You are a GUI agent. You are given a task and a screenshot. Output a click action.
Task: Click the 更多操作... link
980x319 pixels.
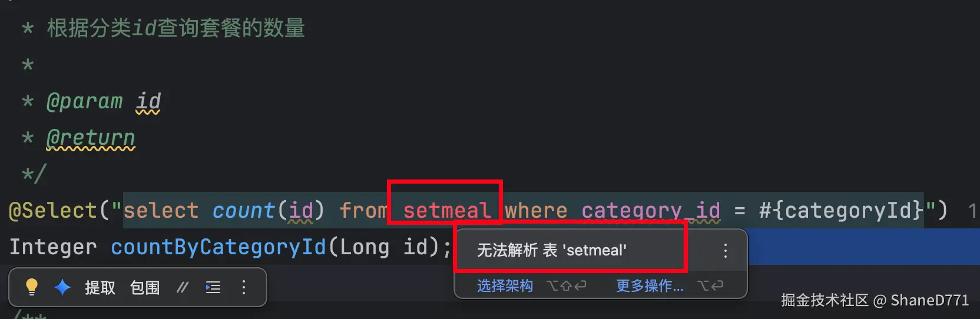[650, 285]
